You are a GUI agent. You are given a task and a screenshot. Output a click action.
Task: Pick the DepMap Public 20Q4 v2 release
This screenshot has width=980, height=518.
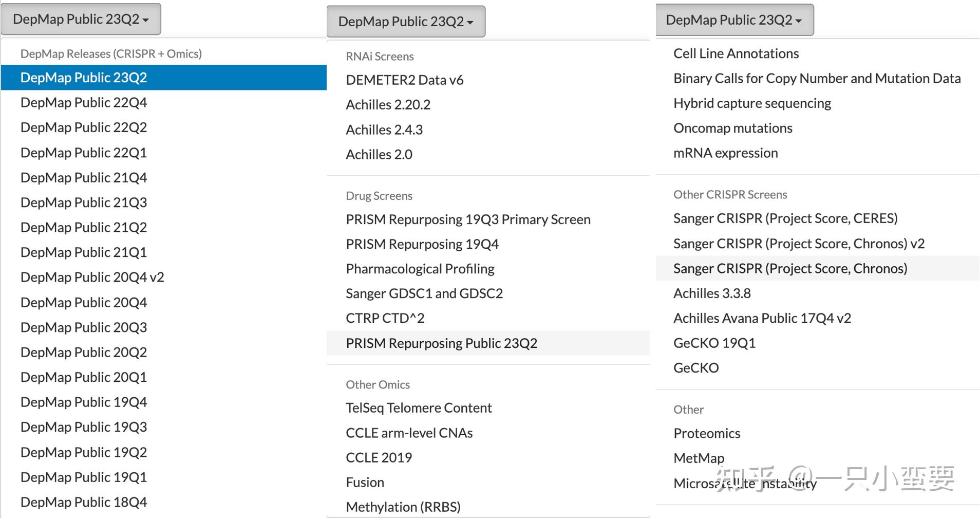click(92, 277)
